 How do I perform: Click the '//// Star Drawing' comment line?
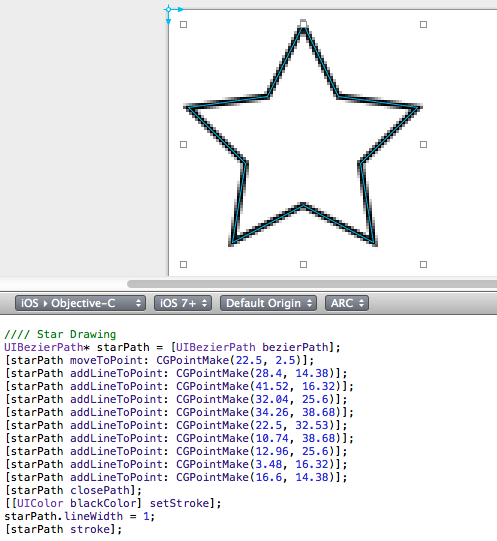point(60,334)
